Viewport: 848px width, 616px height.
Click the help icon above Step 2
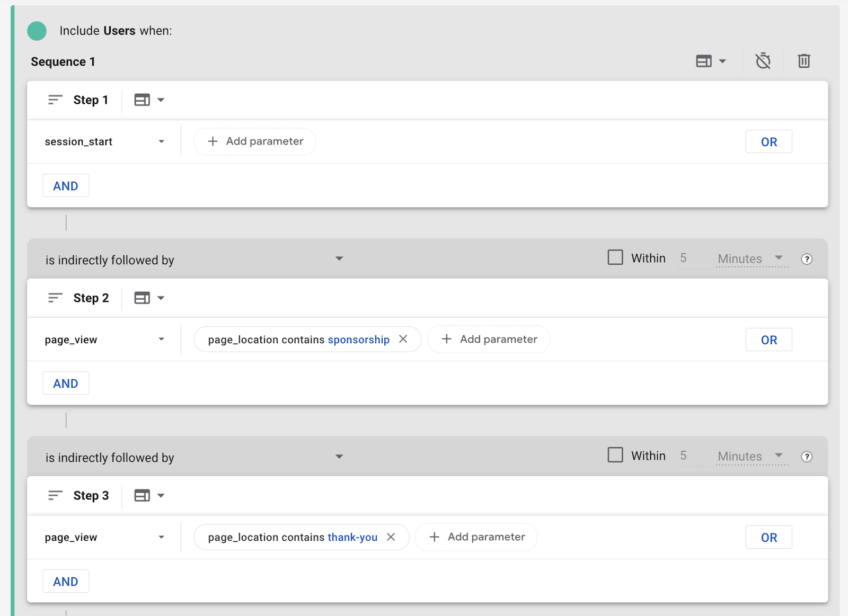[x=806, y=259]
